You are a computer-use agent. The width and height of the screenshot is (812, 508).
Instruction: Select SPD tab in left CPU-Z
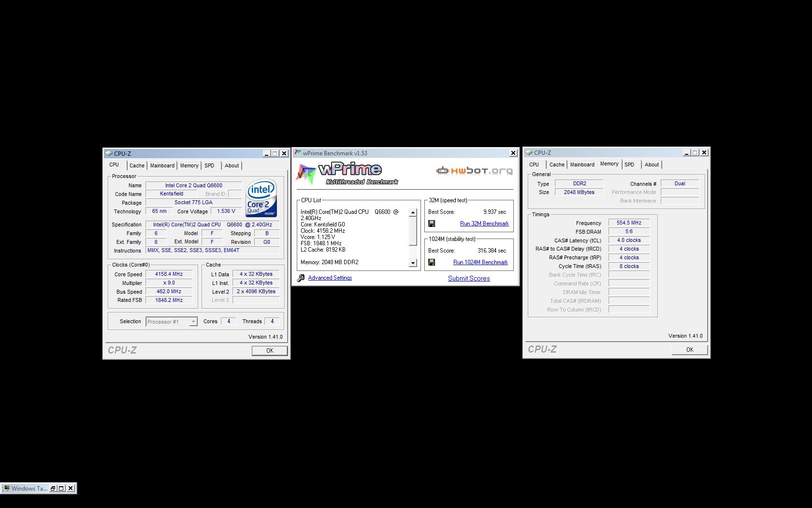coord(209,165)
